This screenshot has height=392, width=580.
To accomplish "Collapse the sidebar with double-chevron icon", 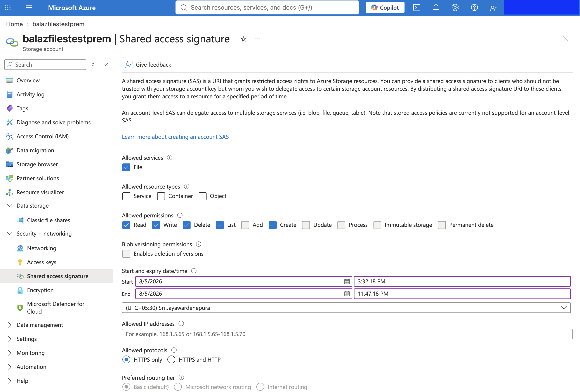I will pos(106,65).
